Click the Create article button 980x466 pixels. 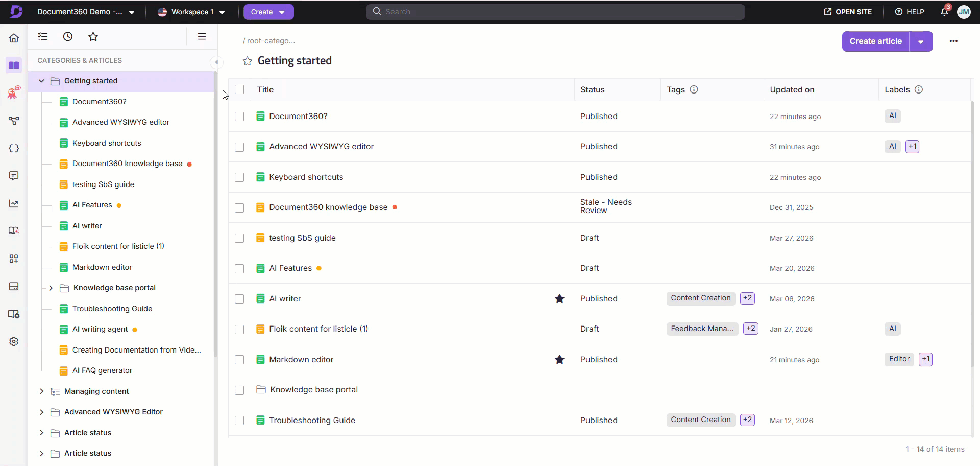pos(875,41)
